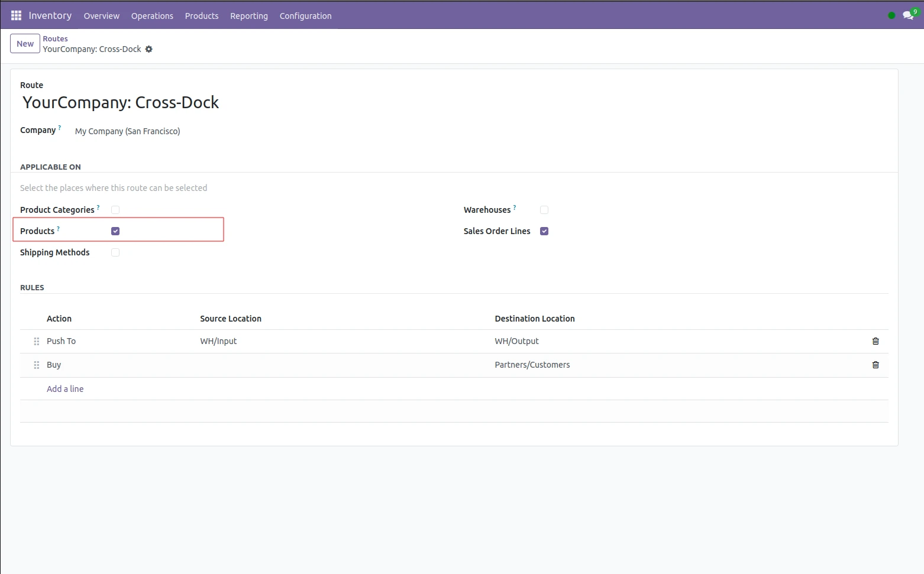Edit the route name YourCompany: Cross-Dock field
Image resolution: width=924 pixels, height=574 pixels.
click(121, 103)
